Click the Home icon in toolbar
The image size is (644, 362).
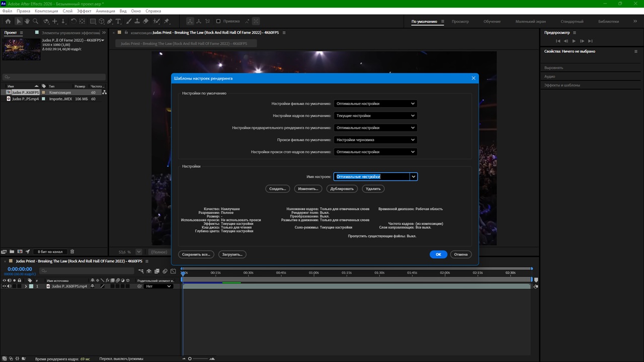pyautogui.click(x=8, y=22)
